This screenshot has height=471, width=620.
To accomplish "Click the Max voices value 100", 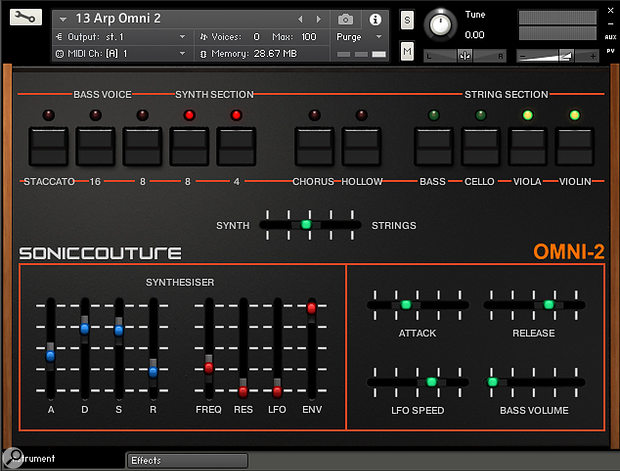I will click(x=309, y=37).
